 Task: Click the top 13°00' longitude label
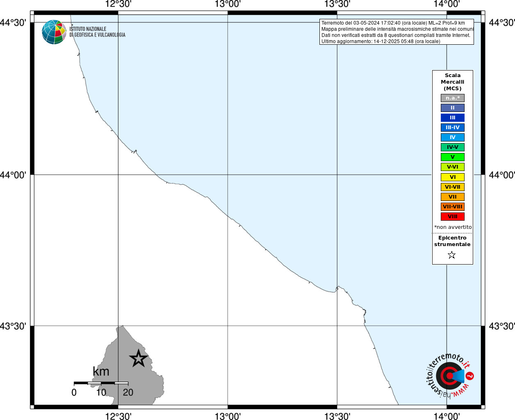click(x=228, y=4)
